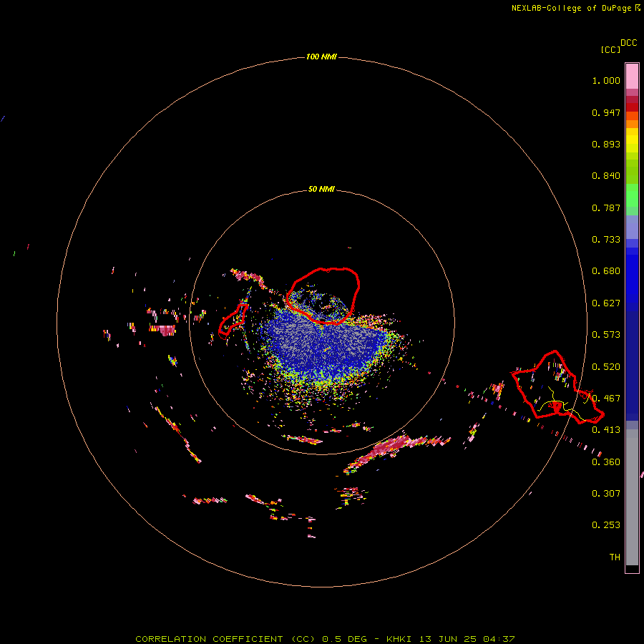The width and height of the screenshot is (644, 644).
Task: Click the 0.680 scale value
Action: point(606,271)
